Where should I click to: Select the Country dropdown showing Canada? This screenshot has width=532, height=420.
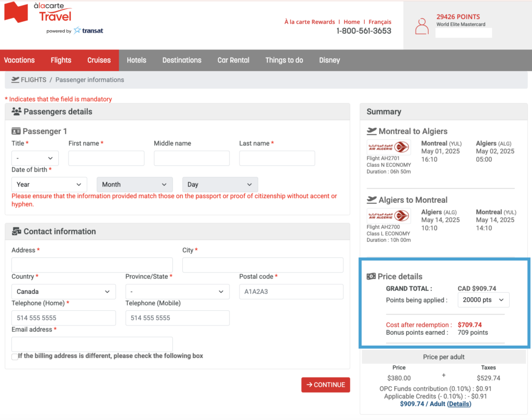(63, 292)
